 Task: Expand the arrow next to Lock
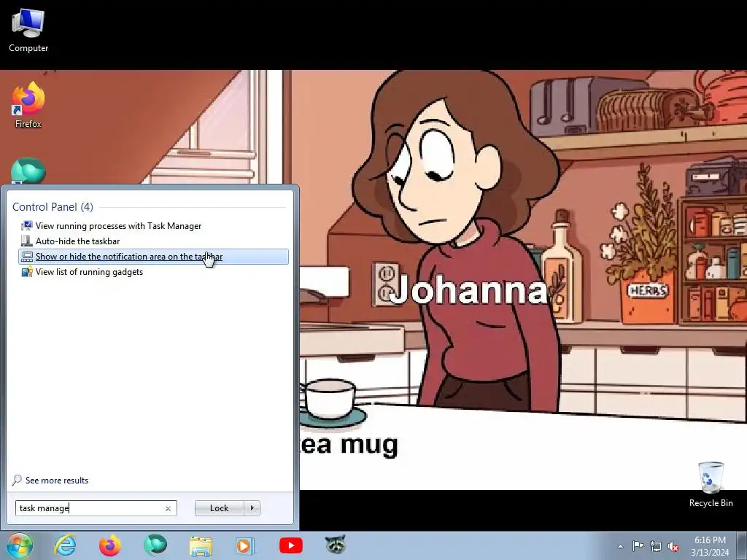(252, 508)
